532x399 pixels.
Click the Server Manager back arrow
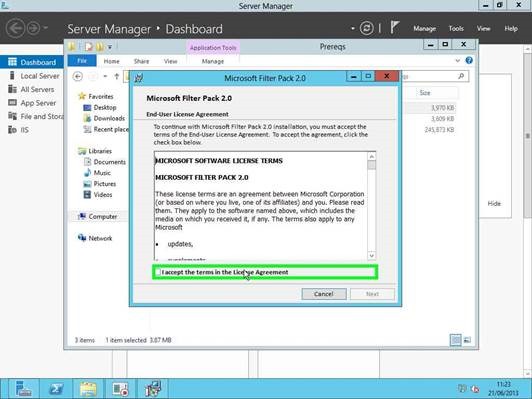click(15, 28)
